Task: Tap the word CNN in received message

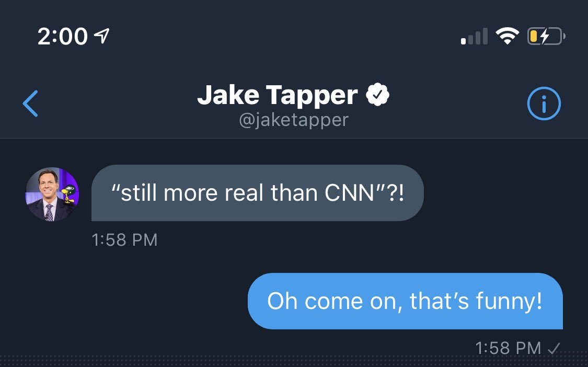Action: point(349,193)
